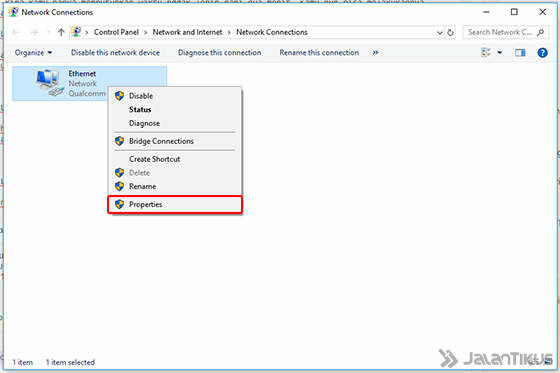Click the shield icon beside Bridge Connections
Viewport: 560px width, 373px height.
[x=119, y=141]
